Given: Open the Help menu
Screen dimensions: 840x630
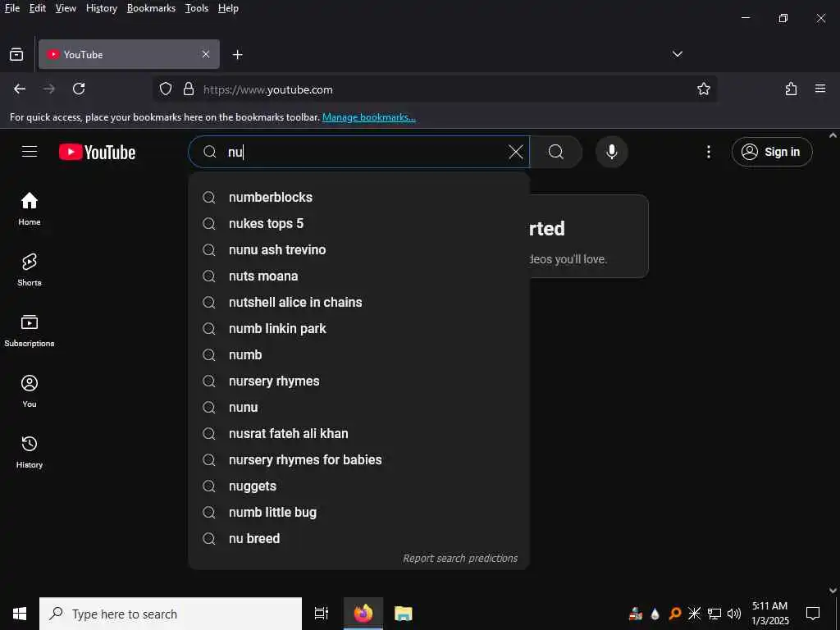Looking at the screenshot, I should click(228, 8).
